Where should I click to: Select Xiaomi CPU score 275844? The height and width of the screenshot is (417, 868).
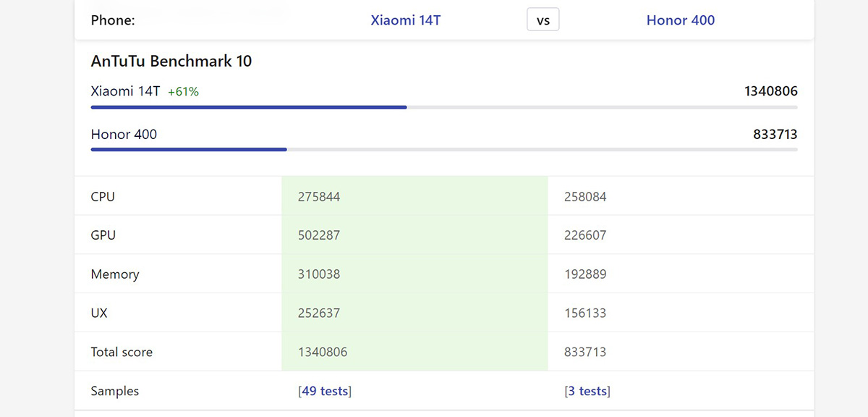[x=319, y=197]
